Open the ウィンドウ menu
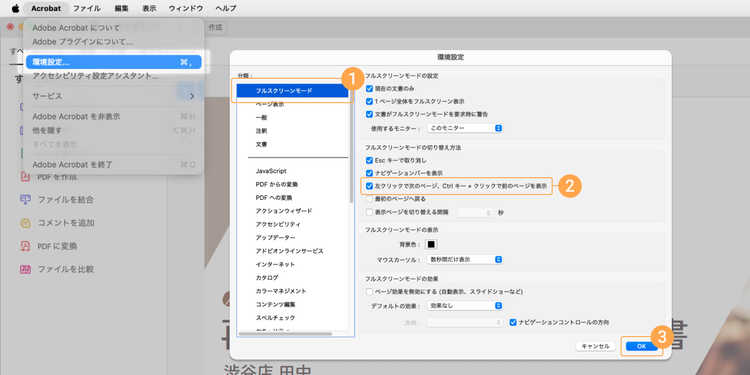The height and width of the screenshot is (375, 750). pyautogui.click(x=186, y=8)
